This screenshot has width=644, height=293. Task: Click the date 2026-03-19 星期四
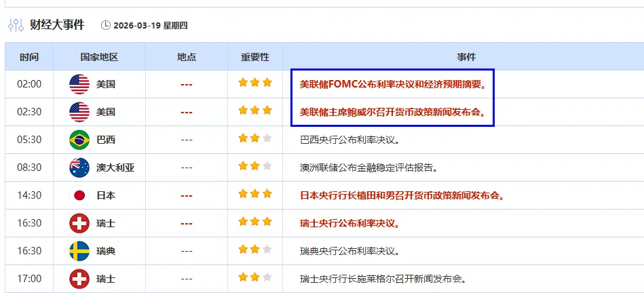point(151,26)
